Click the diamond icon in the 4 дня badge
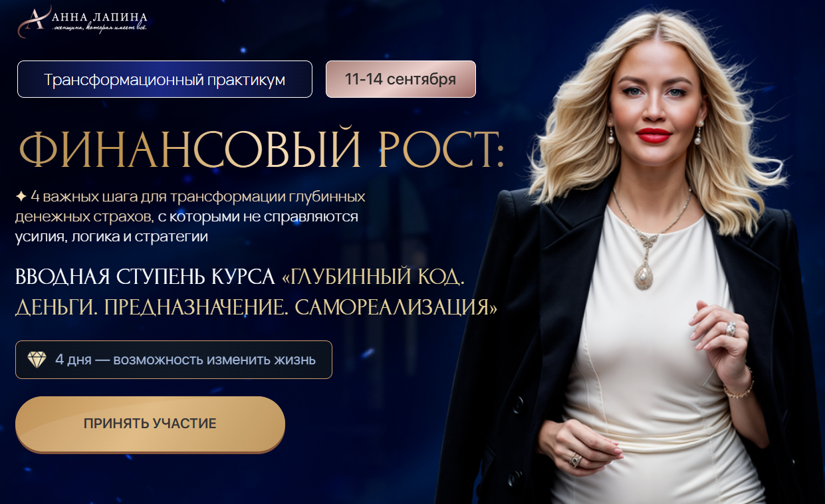This screenshot has width=825, height=504. click(x=37, y=360)
